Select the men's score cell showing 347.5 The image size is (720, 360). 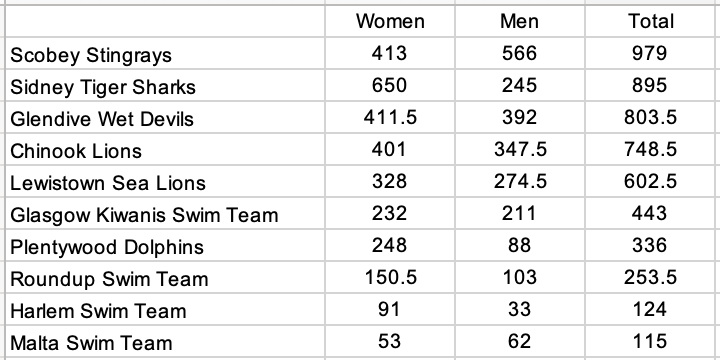520,150
